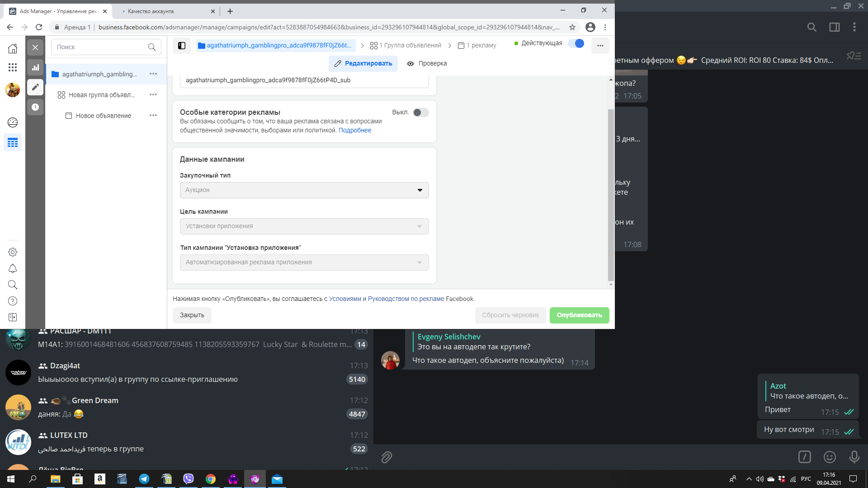
Task: Expand the Закупочный тип dropdown
Action: 304,190
